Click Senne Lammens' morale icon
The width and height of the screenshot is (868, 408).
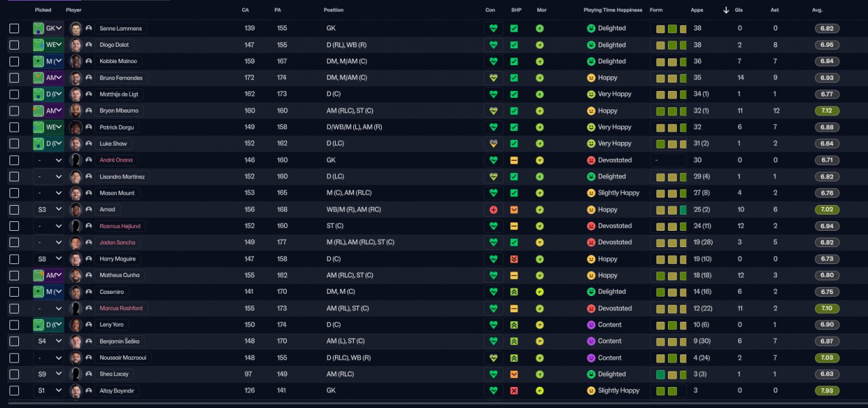[540, 29]
